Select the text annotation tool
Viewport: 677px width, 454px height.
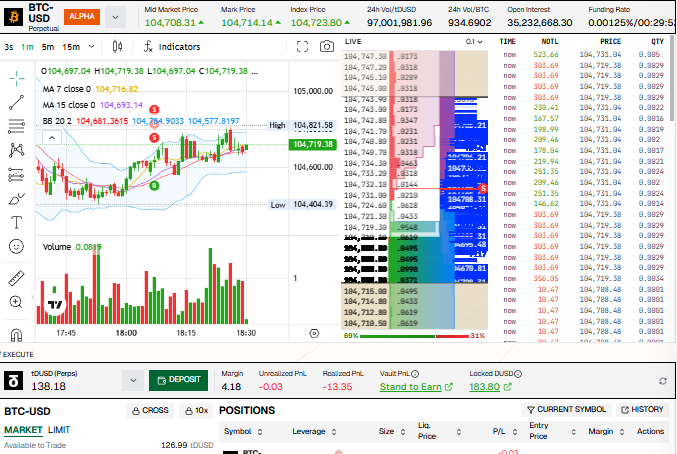[16, 222]
